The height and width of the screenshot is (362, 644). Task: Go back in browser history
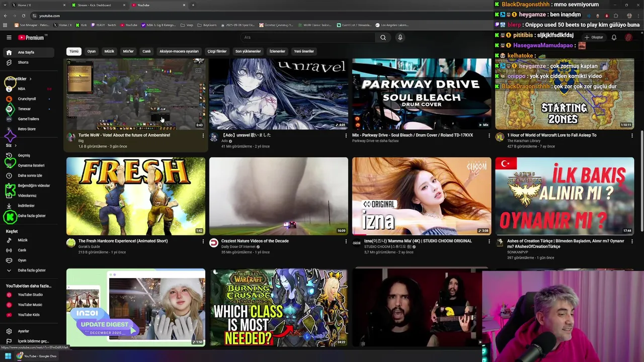(x=5, y=16)
